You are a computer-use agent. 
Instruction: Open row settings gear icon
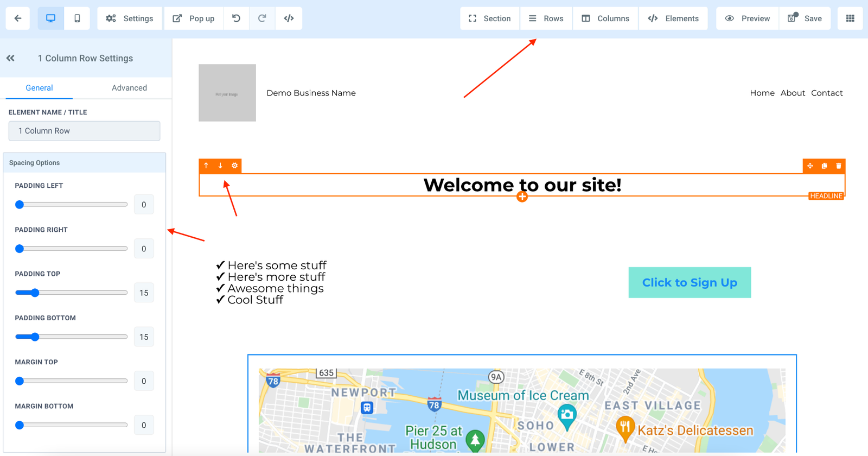pos(234,166)
